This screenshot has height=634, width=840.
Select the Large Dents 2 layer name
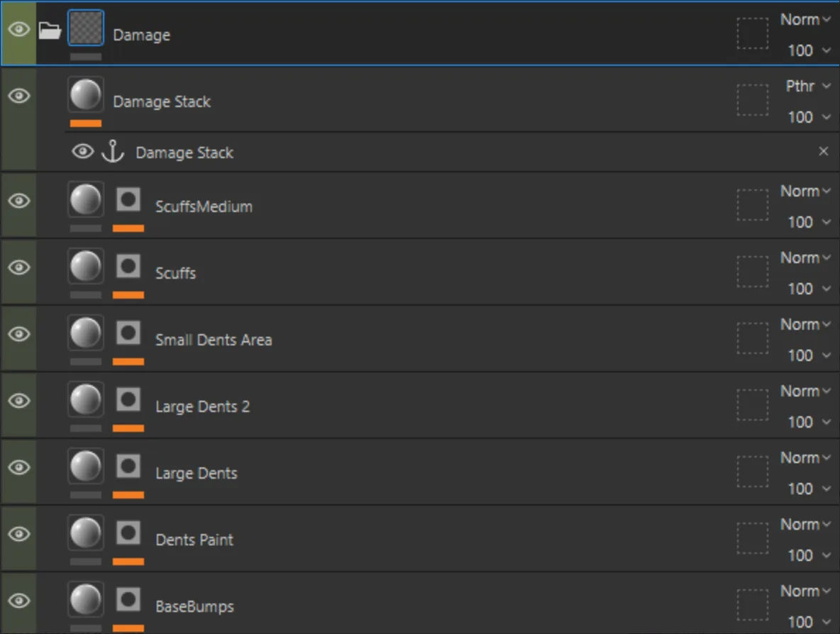point(202,406)
